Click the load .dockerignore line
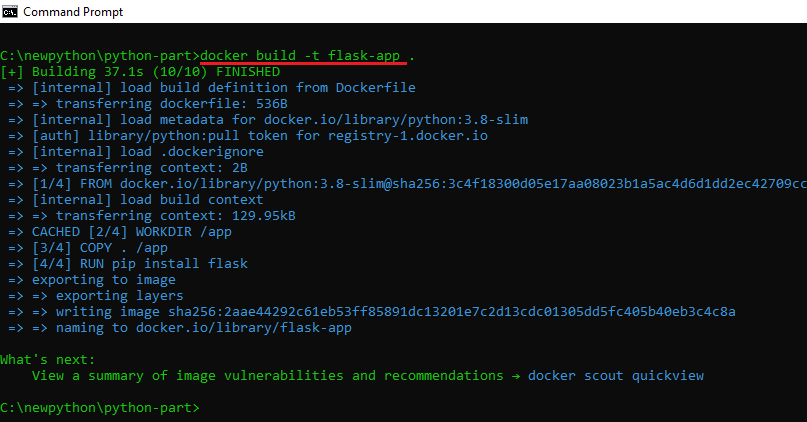Viewport: 807px width, 422px height. coord(136,151)
